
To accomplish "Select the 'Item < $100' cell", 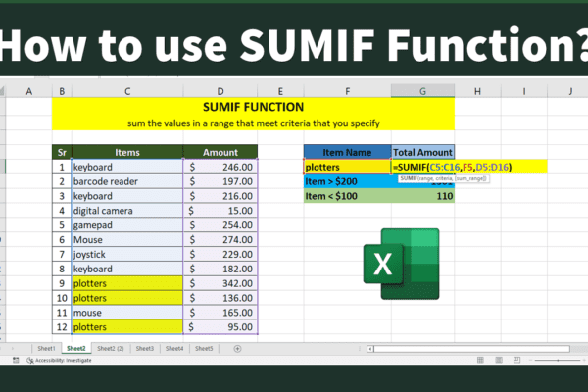I will (347, 196).
